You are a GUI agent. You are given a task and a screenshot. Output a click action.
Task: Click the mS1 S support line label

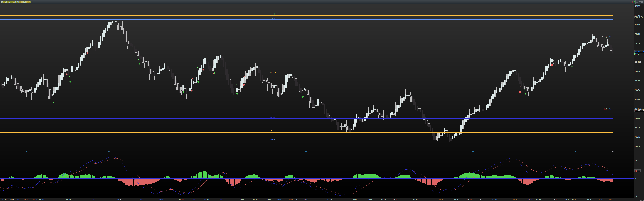273,139
